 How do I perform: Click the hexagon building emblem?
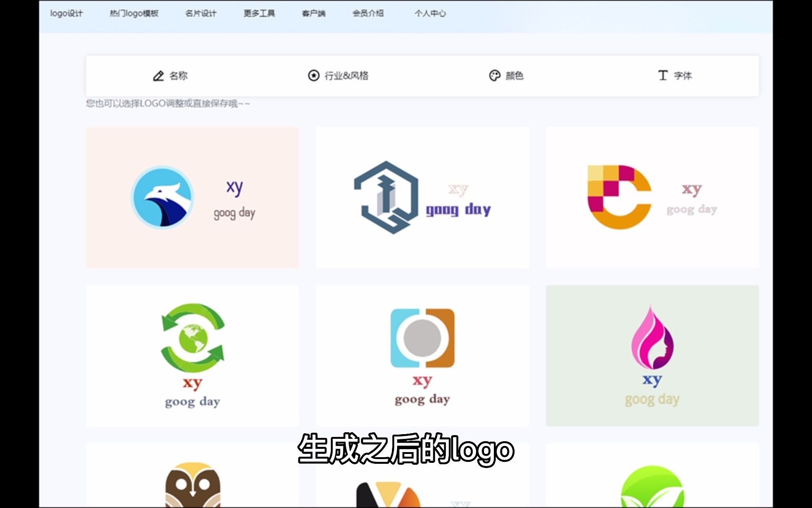386,198
